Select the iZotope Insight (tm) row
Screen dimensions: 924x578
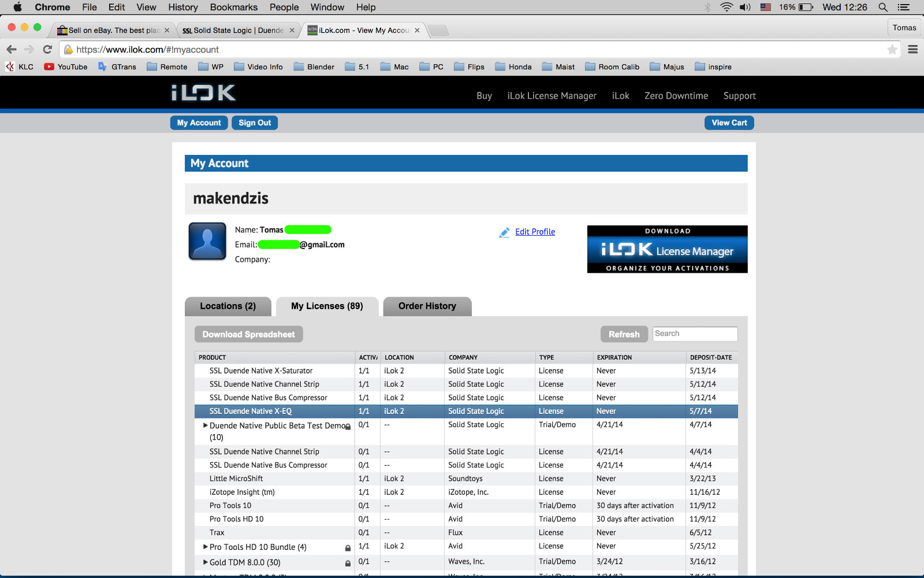click(466, 492)
